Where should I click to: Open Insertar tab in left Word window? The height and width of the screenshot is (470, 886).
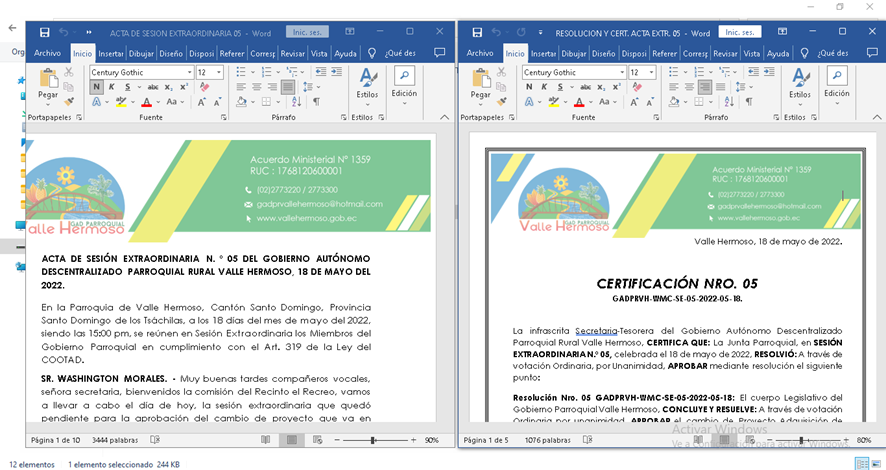point(110,53)
